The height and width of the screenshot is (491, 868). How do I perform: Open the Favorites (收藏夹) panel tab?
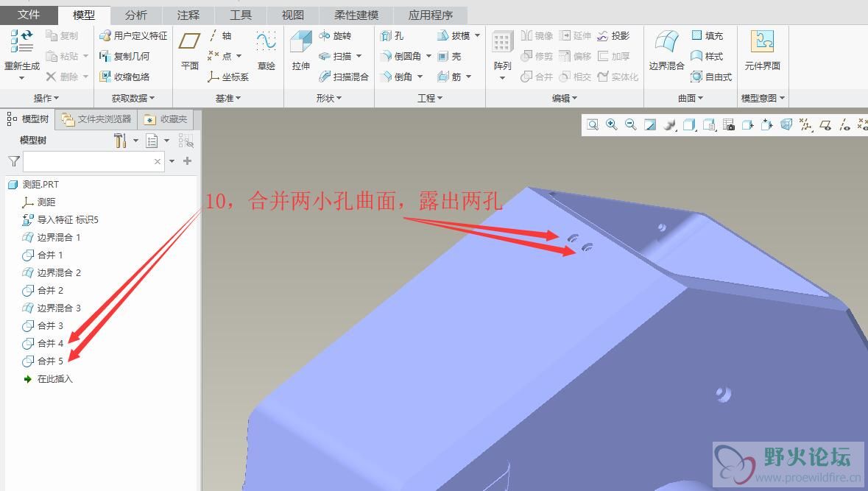[x=166, y=119]
